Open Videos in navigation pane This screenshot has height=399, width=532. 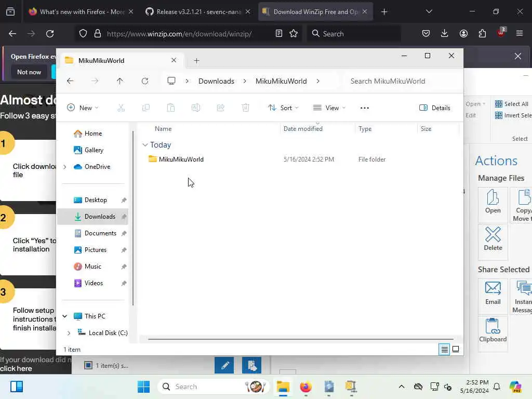pyautogui.click(x=94, y=283)
